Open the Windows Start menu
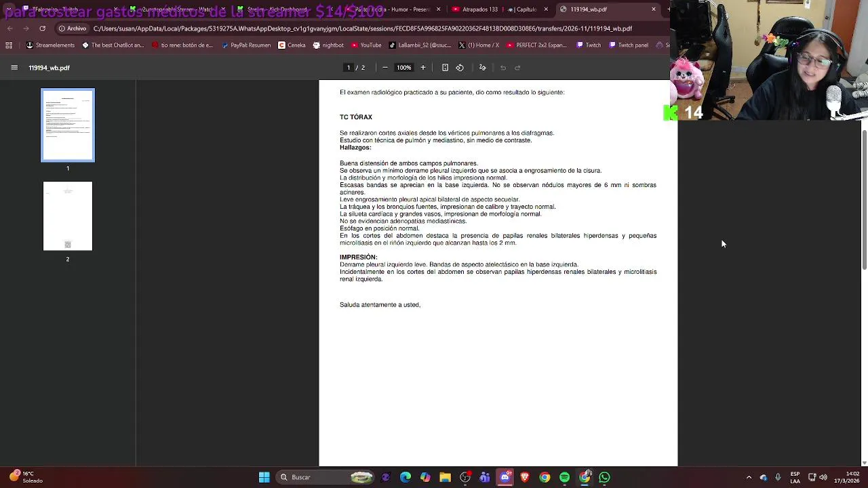The image size is (868, 488). (x=264, y=477)
